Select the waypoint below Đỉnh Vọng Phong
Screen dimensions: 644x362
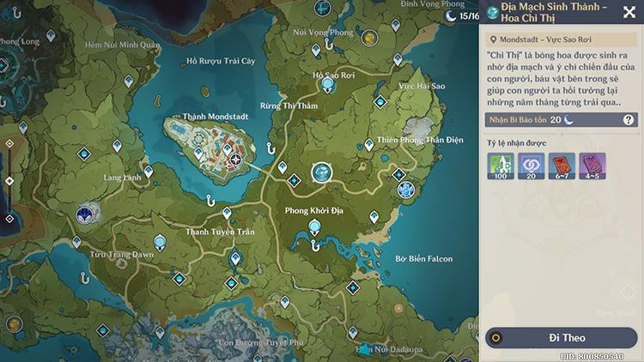(x=396, y=26)
